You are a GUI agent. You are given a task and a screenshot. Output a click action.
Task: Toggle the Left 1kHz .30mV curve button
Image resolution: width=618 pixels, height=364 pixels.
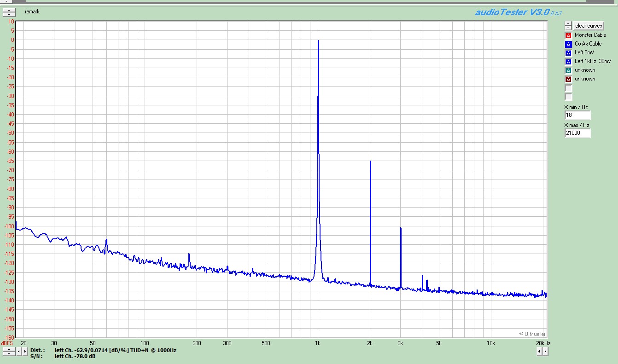tap(568, 61)
